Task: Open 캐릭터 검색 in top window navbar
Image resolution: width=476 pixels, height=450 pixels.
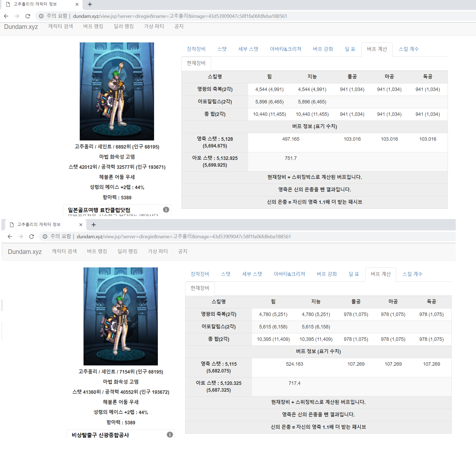Action: [61, 26]
